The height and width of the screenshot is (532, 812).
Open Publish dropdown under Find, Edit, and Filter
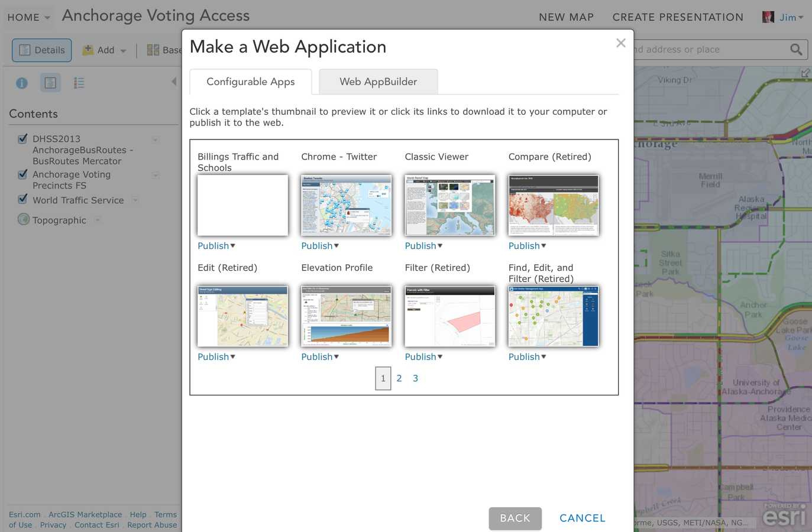(x=528, y=357)
